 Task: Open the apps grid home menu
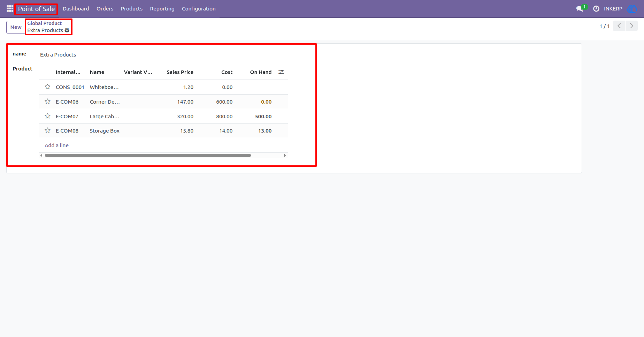(x=10, y=9)
